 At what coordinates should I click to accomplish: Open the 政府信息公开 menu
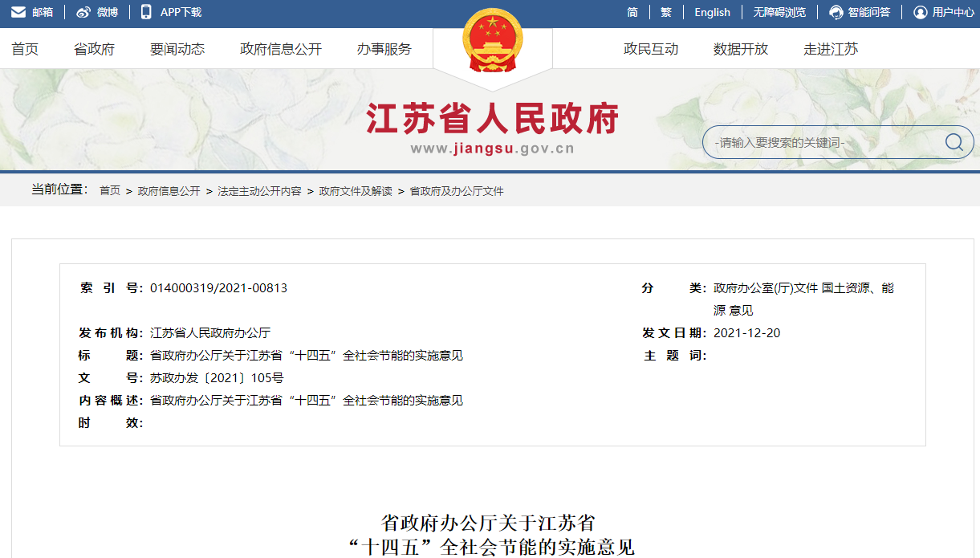[281, 49]
